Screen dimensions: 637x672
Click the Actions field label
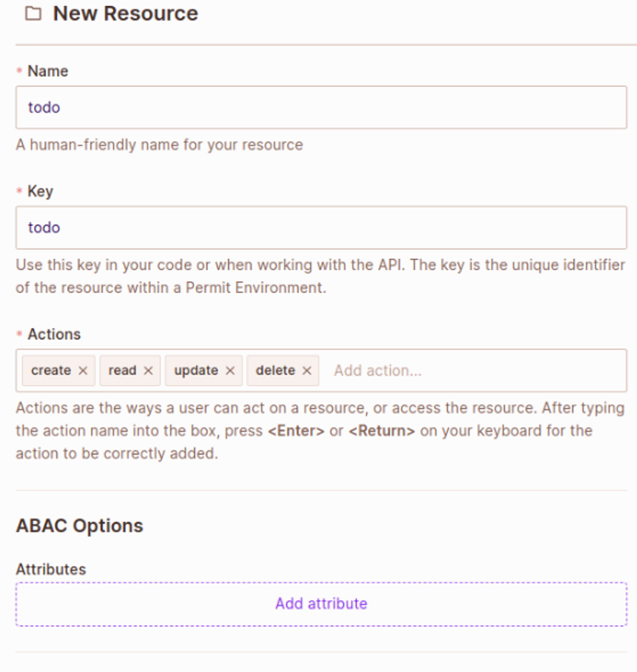click(54, 334)
